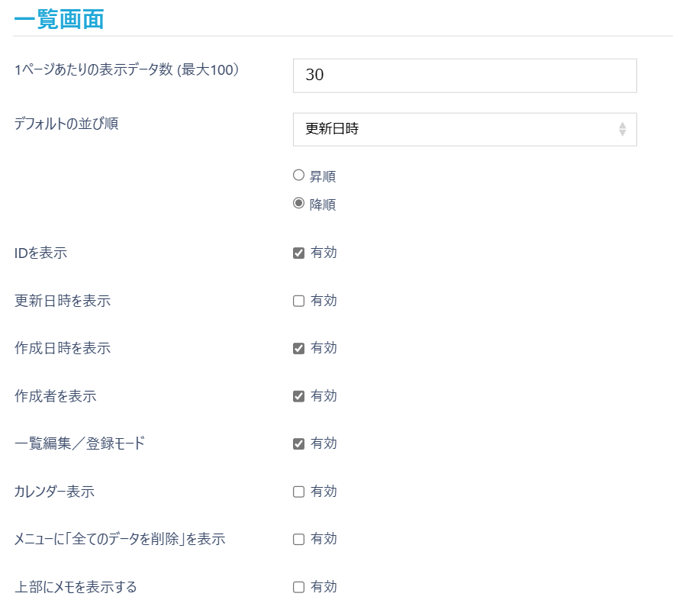Check the 全てのデータを削除 menu display option
Image resolution: width=673 pixels, height=616 pixels.
tap(299, 539)
